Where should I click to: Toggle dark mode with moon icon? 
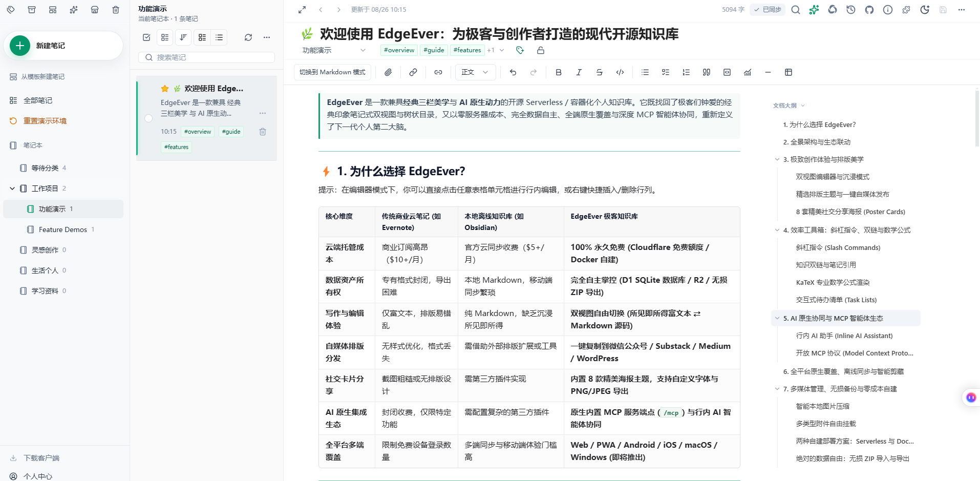pyautogui.click(x=925, y=10)
